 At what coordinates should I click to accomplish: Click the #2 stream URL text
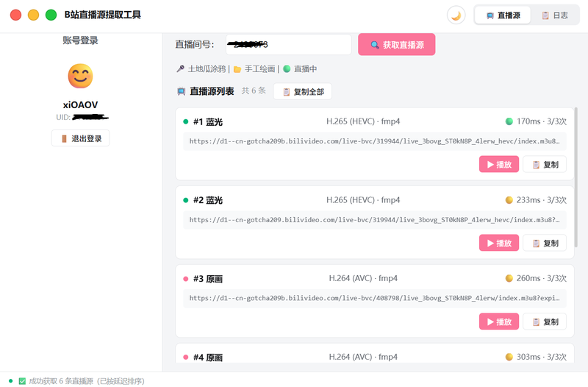374,220
